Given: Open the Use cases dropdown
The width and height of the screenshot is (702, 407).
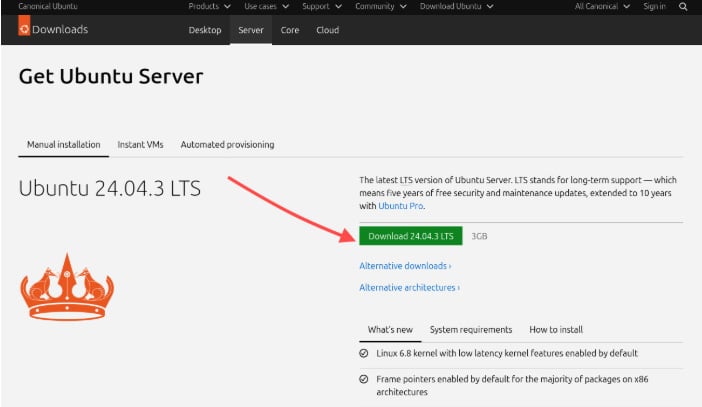Looking at the screenshot, I should pos(266,6).
